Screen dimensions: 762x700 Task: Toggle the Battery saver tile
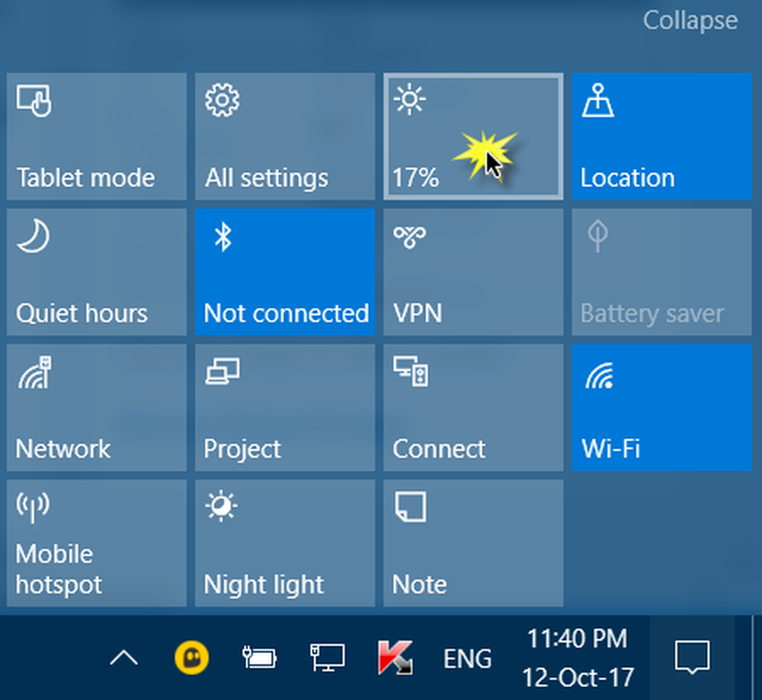(x=661, y=272)
